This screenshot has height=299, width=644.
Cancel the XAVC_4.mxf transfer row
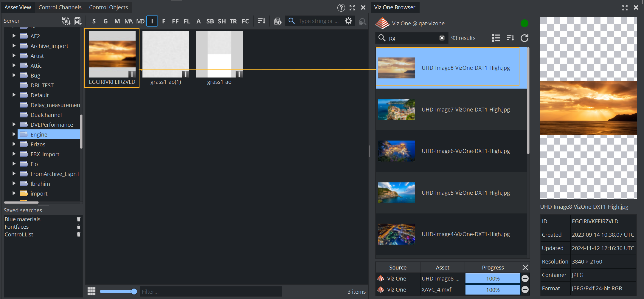coord(525,289)
